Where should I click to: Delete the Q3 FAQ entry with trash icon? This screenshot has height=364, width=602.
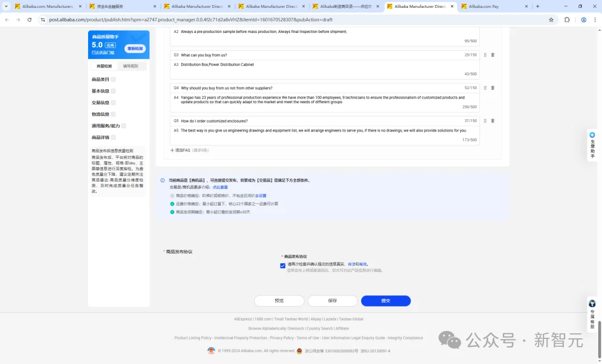(x=493, y=55)
